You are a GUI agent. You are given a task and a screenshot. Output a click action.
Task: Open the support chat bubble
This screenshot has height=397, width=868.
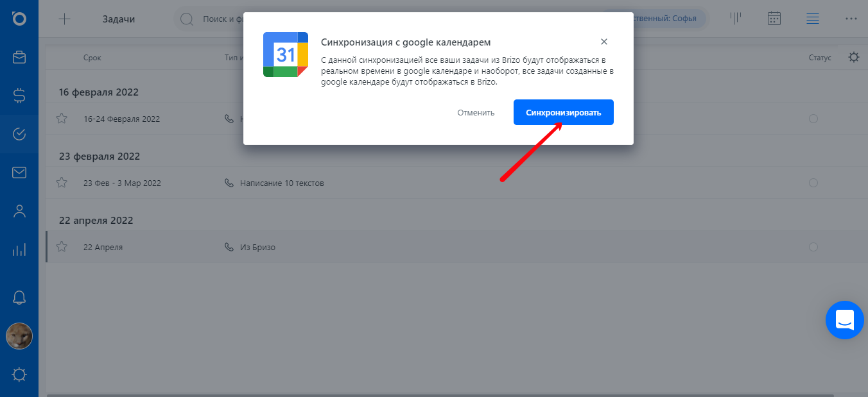tap(845, 320)
